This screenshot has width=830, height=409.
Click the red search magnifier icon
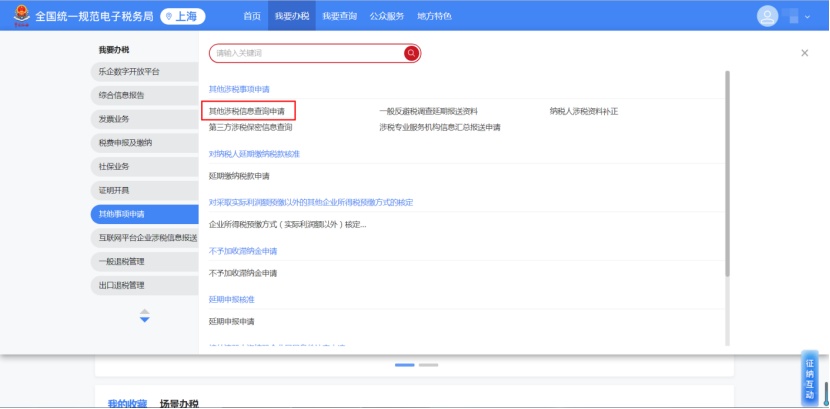[411, 53]
